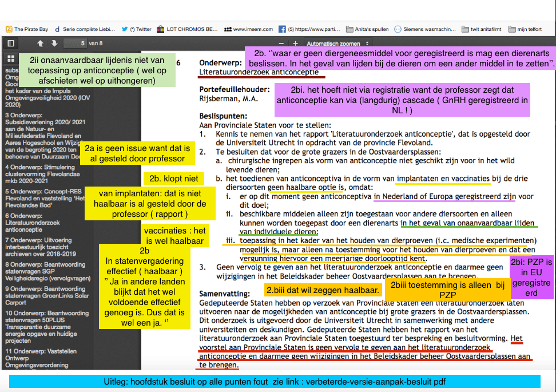The width and height of the screenshot is (556, 392).
Task: Toggle the PDF sidebar panel
Action: 10,43
